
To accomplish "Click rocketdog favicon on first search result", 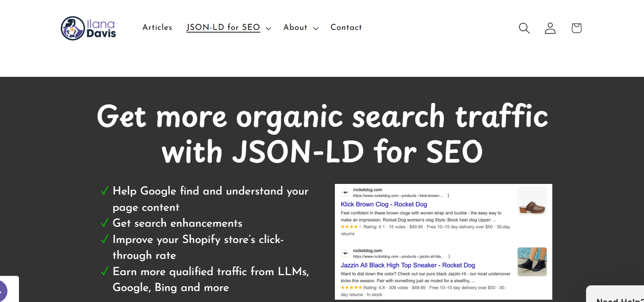I will pos(345,192).
